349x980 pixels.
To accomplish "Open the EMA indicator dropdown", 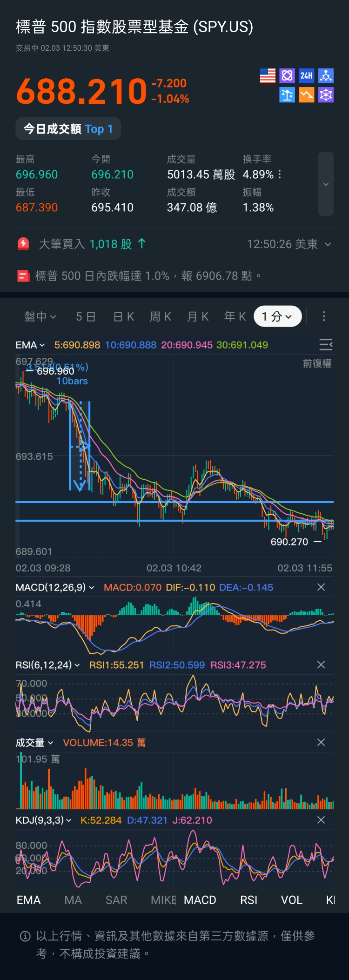I will pos(30,345).
